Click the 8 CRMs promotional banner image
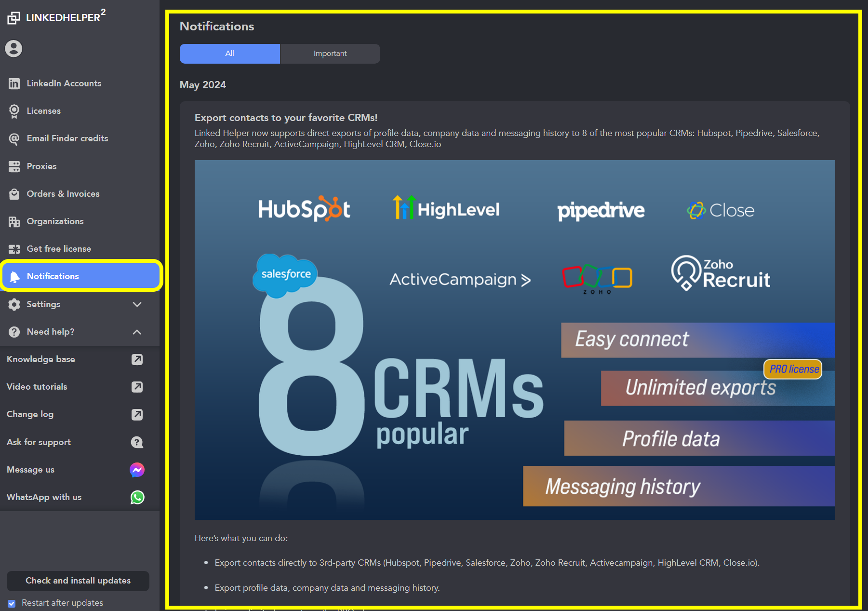 click(515, 340)
